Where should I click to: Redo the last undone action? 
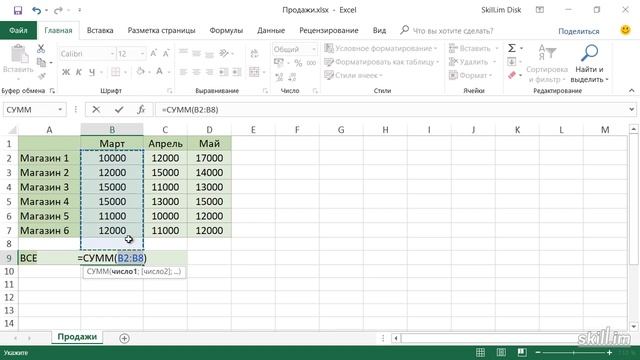point(58,10)
